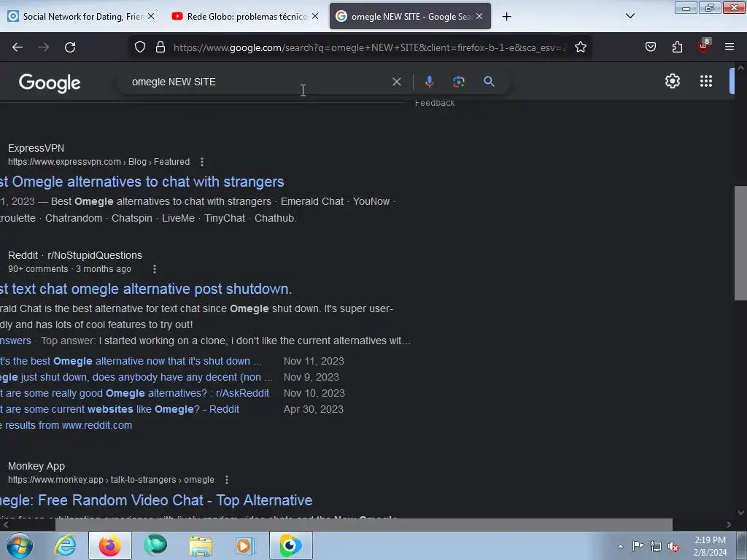Close the omegle NEW SITE tab
Screen dimensions: 747x560
[x=479, y=16]
